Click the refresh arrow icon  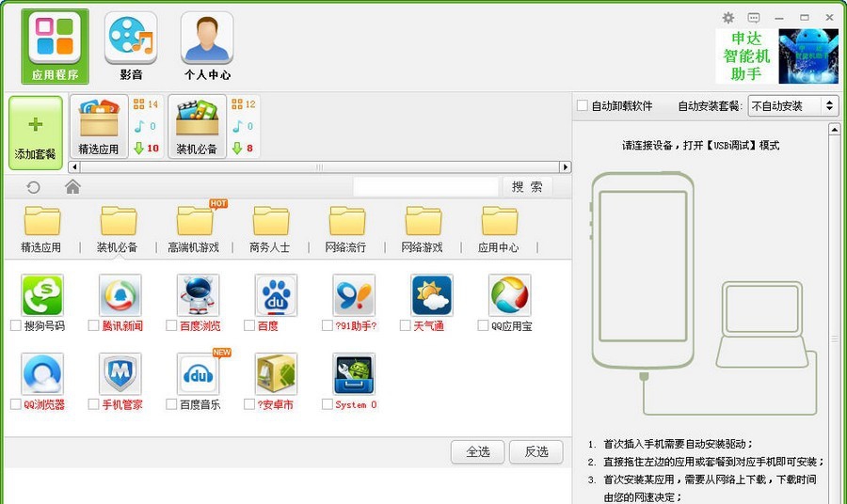click(34, 187)
